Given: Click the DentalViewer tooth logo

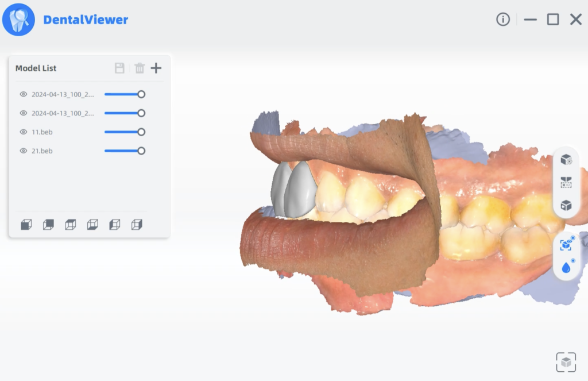Looking at the screenshot, I should pyautogui.click(x=18, y=20).
